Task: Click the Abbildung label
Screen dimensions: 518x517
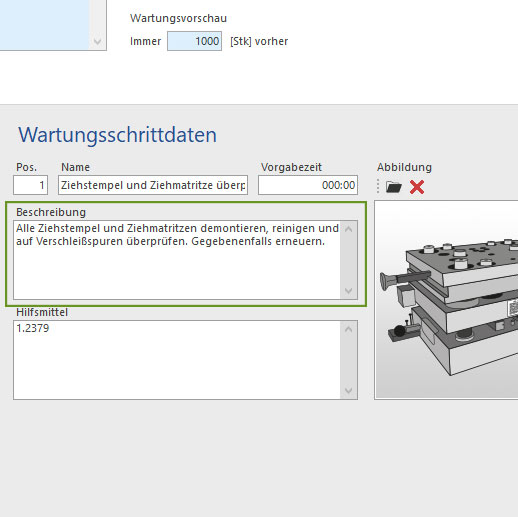Action: point(404,167)
